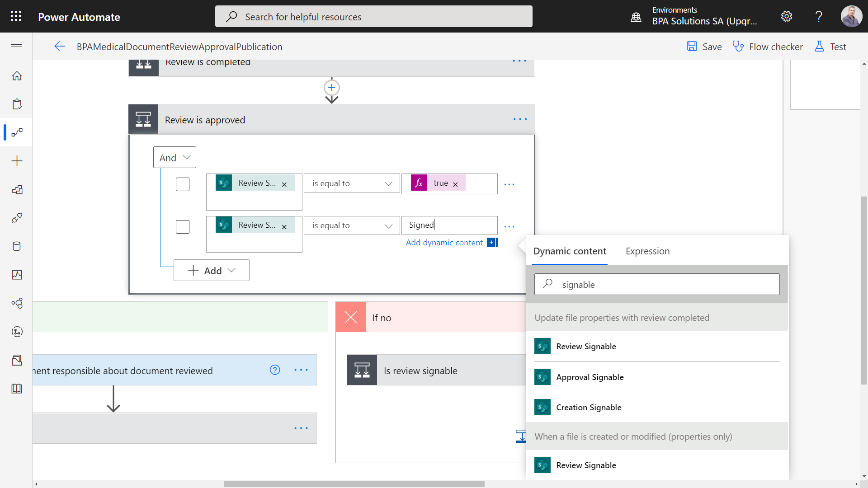
Task: Click the Signed value input field
Action: pyautogui.click(x=449, y=225)
